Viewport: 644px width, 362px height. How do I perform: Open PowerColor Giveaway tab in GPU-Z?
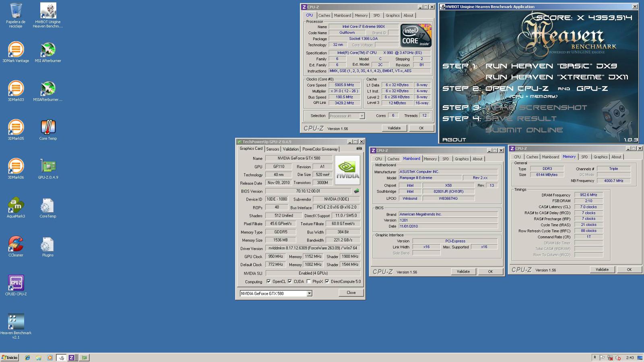[x=320, y=149]
